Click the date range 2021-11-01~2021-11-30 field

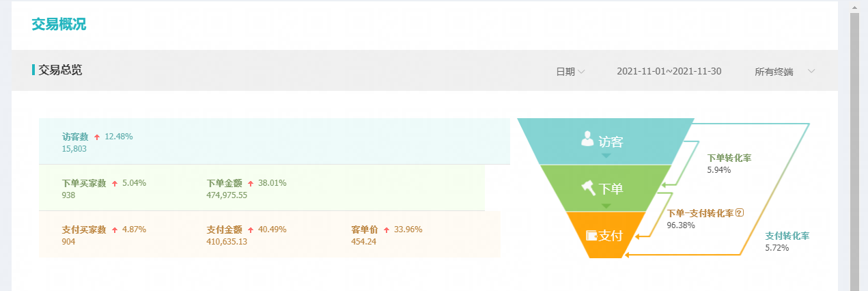coord(669,71)
